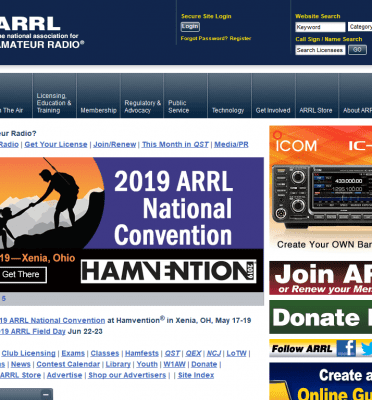Click the GO button for licensee search
The height and width of the screenshot is (400, 372).
(x=357, y=50)
